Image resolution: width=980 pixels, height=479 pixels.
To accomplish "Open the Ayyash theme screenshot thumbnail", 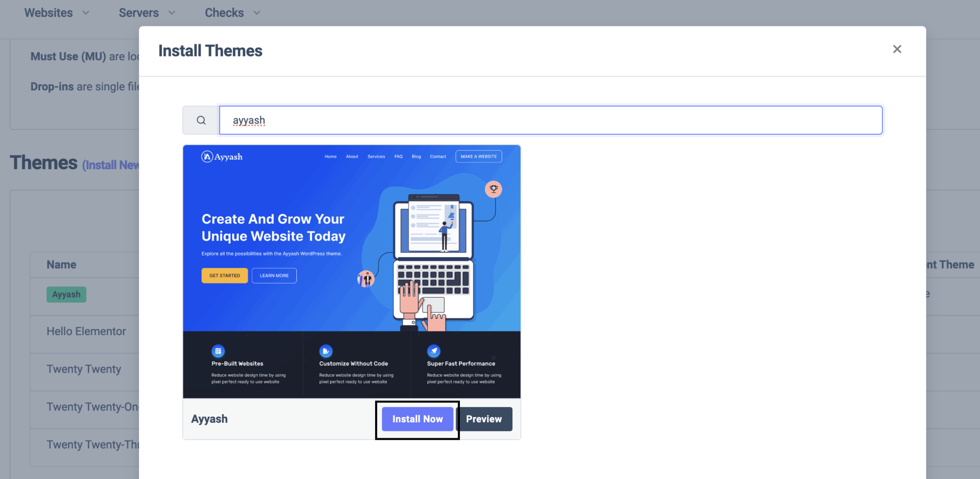I will (352, 272).
